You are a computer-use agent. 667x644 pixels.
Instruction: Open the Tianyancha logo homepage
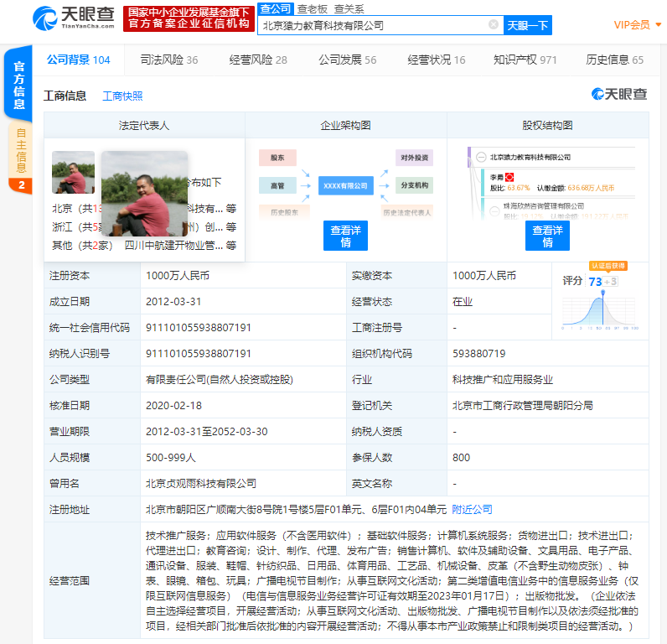click(x=74, y=18)
